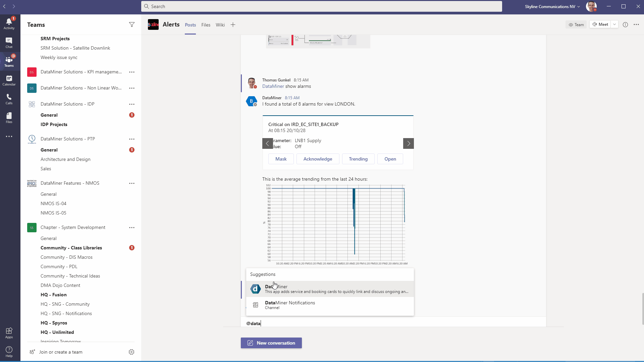Switch to the Wiki tab
Viewport: 644px width, 362px height.
[x=220, y=25]
